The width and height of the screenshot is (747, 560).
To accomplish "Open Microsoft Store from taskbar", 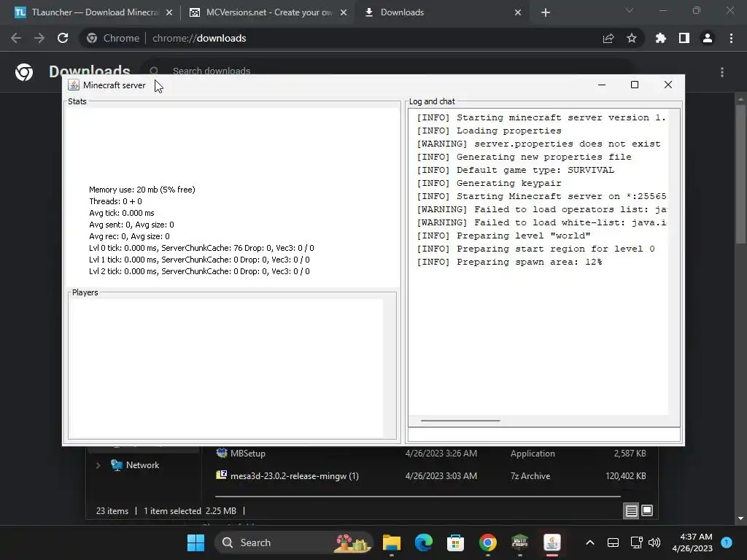I will 455,542.
